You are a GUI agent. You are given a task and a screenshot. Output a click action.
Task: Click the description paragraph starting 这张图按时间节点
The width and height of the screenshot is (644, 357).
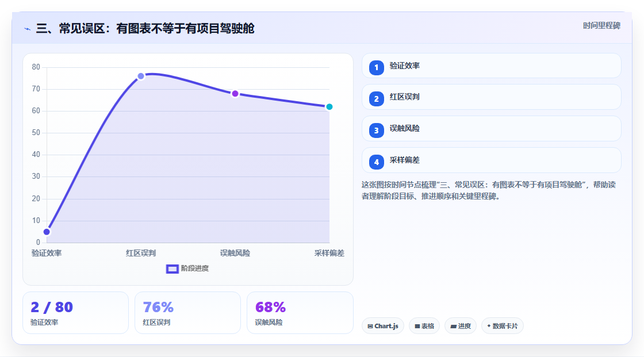click(488, 190)
